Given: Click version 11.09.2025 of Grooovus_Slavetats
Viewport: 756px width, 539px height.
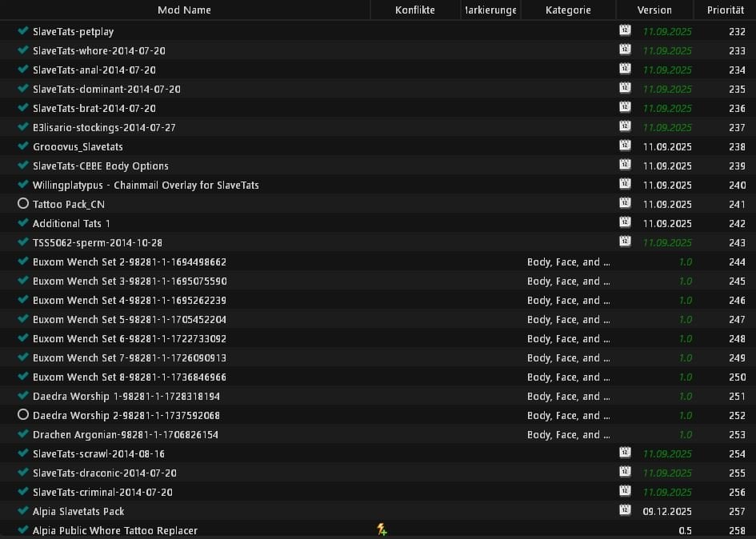Looking at the screenshot, I should click(x=667, y=147).
